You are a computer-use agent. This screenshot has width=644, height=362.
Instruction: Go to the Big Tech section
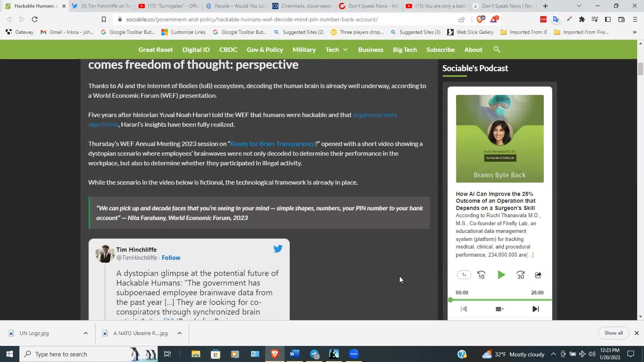tap(405, 49)
